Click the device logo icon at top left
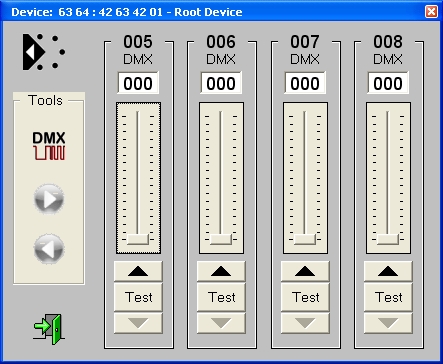 pyautogui.click(x=44, y=52)
